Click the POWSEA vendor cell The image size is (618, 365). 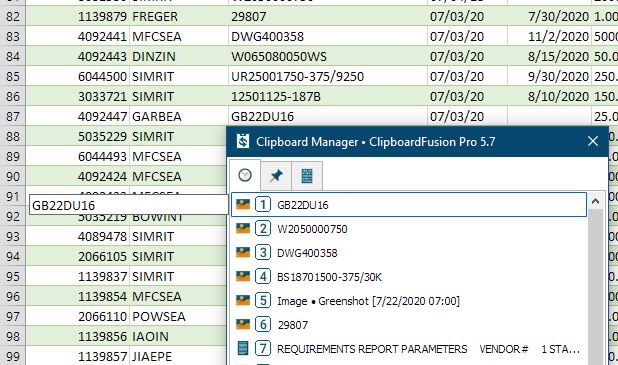coord(178,317)
